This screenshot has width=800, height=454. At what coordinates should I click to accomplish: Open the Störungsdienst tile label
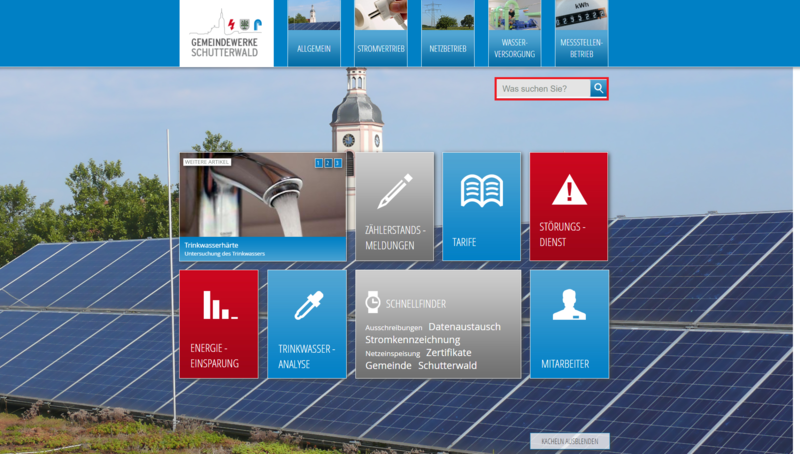(x=562, y=234)
